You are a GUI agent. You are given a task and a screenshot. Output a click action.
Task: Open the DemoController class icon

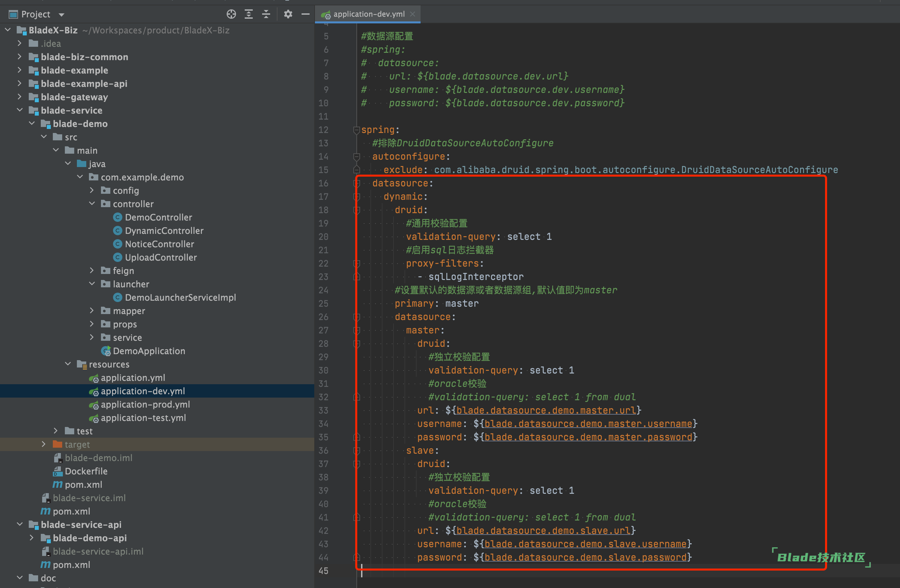[118, 217]
